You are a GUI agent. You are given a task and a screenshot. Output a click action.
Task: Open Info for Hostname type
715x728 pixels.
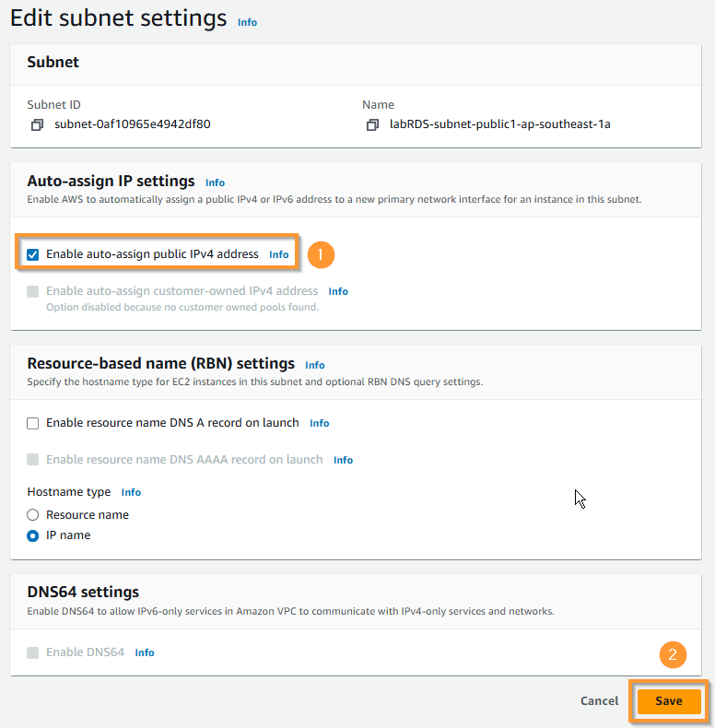coord(131,493)
